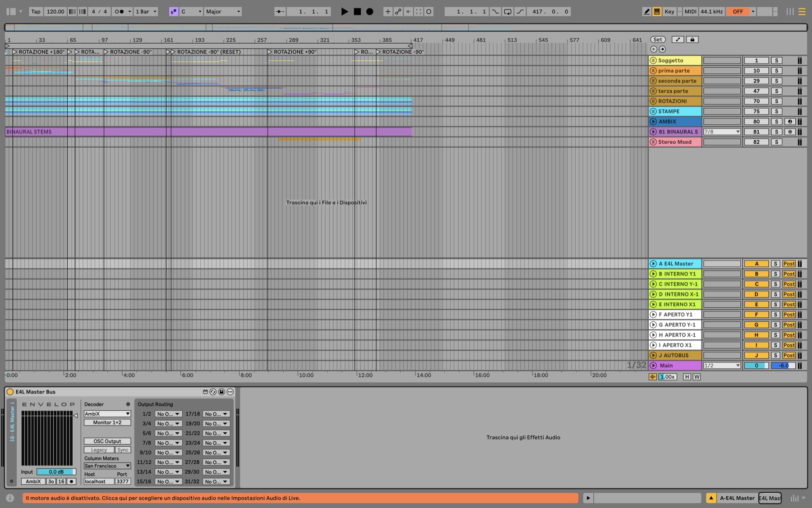Arm the 81 BINAURAL S track
812x508 pixels.
(x=789, y=132)
